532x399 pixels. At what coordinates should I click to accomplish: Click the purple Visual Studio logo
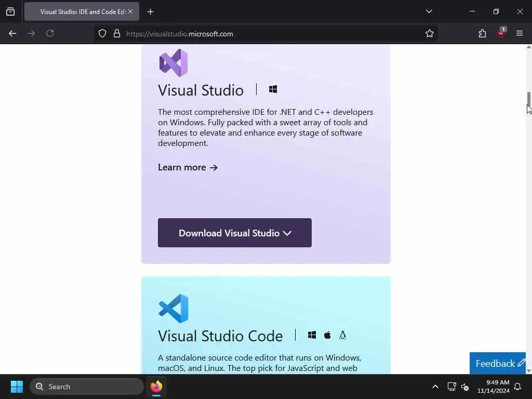point(174,63)
